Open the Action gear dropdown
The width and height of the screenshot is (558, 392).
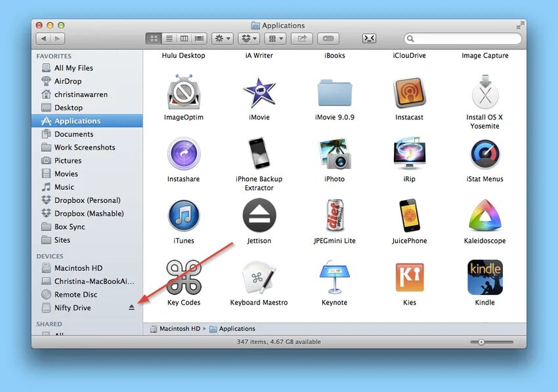223,39
